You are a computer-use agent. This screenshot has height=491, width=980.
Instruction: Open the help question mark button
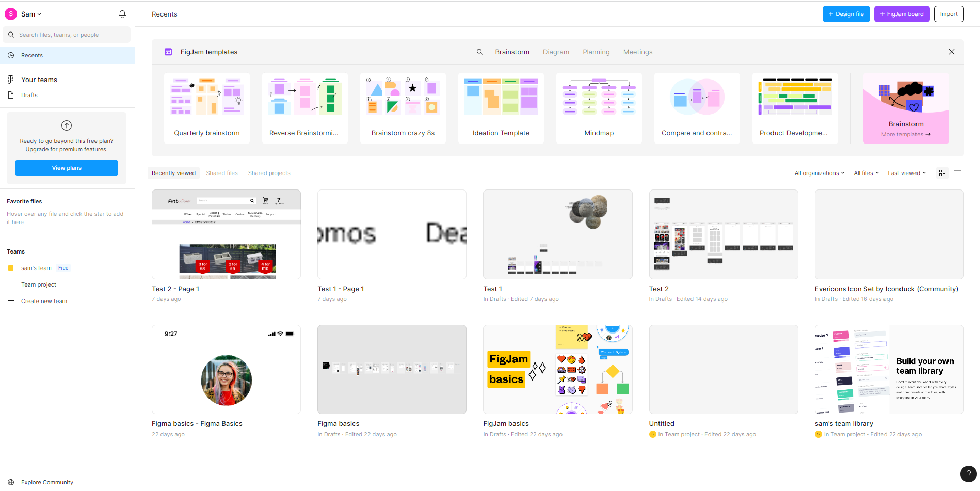[968, 473]
